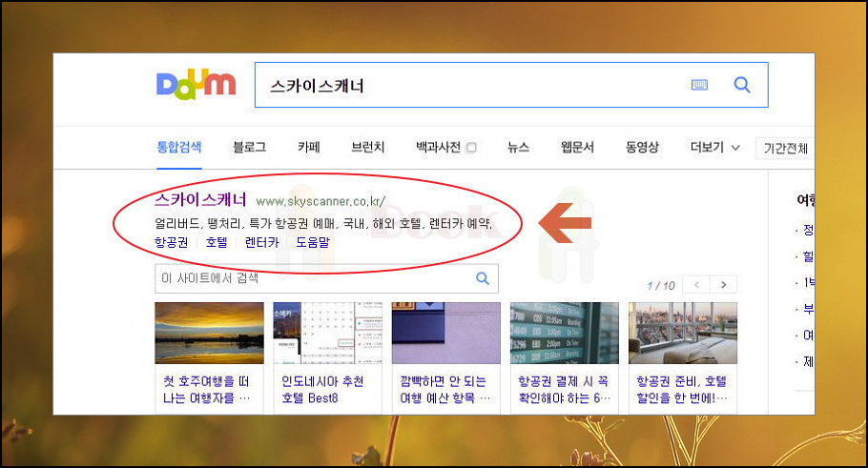This screenshot has height=468, width=868.
Task: Open article 인도네시아 추천 호텔 Best8
Action: tap(322, 390)
